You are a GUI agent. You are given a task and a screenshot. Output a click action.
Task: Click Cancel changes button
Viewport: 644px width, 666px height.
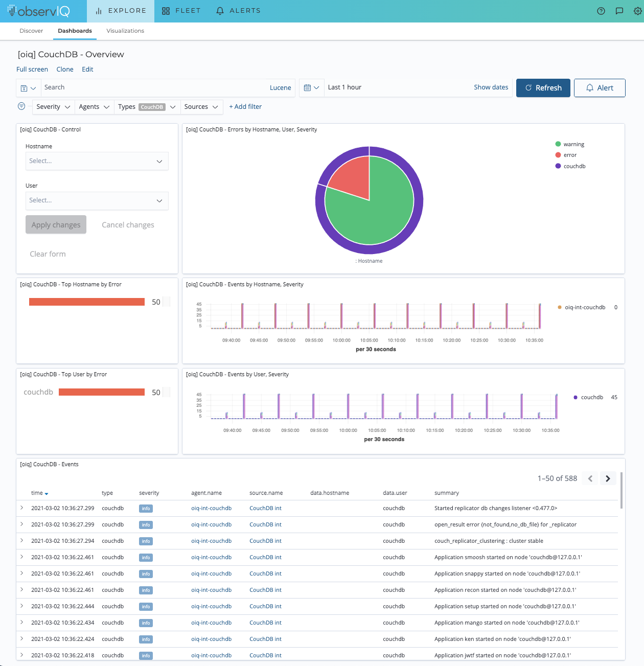pyautogui.click(x=128, y=225)
